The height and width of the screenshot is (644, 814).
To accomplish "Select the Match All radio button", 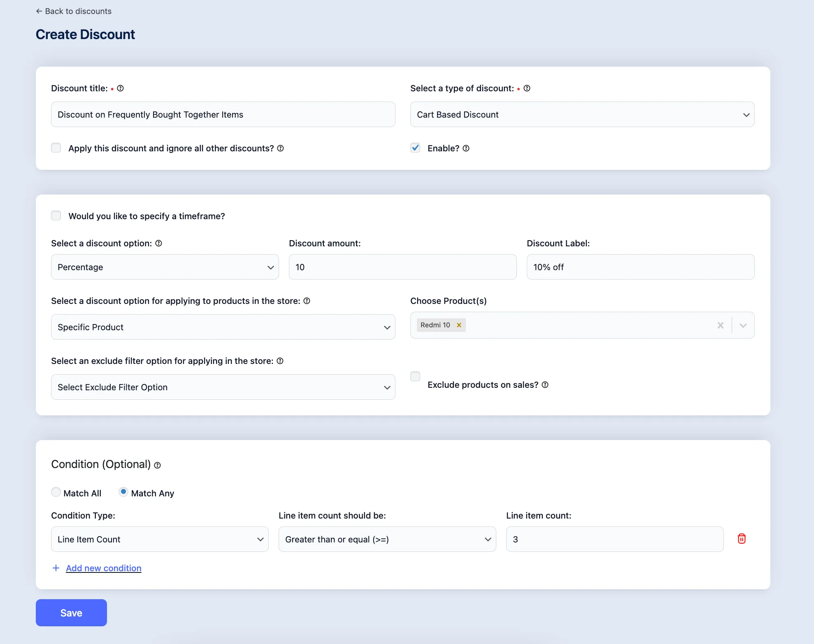I will [56, 492].
